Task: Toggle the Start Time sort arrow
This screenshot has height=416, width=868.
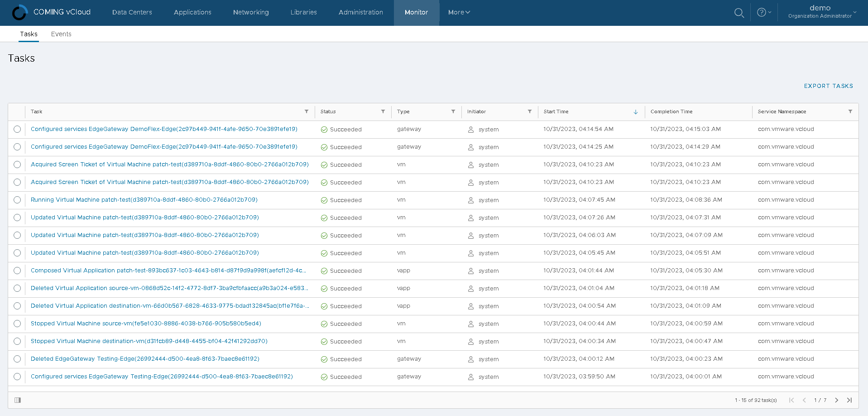Action: coord(636,111)
